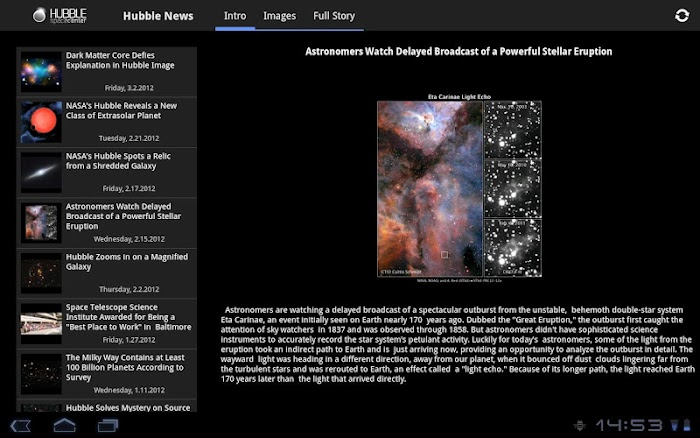The width and height of the screenshot is (700, 438).
Task: Click the date Friday, 3.2.2012
Action: (x=129, y=88)
